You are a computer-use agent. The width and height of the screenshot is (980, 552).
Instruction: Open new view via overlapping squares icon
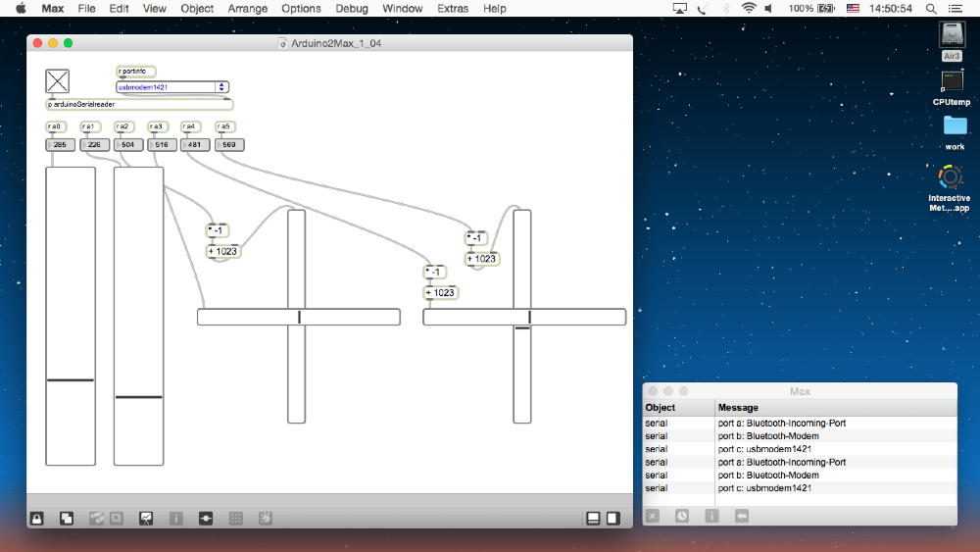click(67, 519)
